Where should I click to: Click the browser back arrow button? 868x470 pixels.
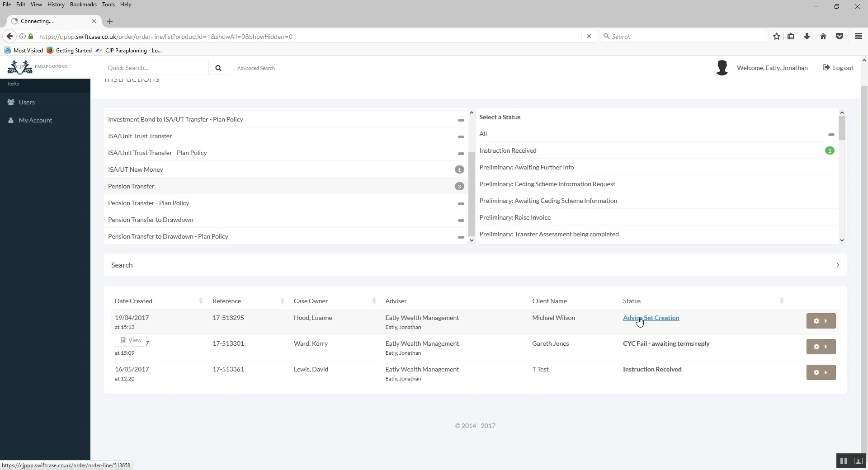click(9, 37)
